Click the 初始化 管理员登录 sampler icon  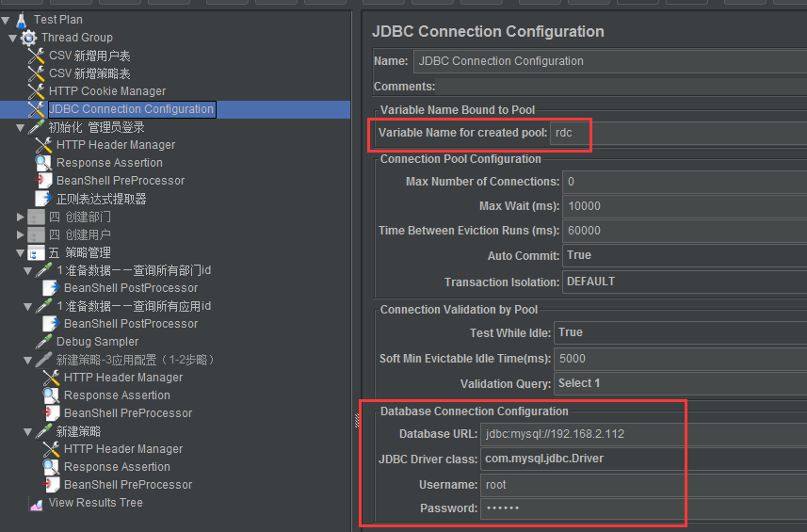click(x=36, y=127)
